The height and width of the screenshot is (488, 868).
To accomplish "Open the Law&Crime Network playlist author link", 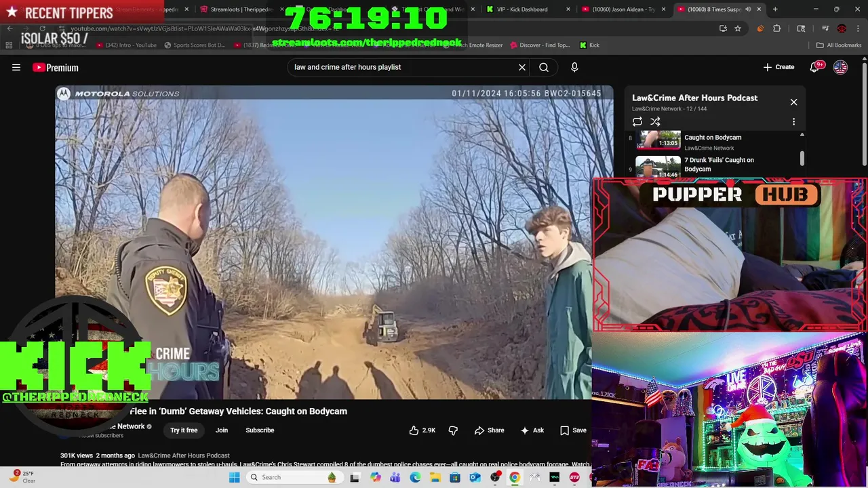I will coord(656,108).
